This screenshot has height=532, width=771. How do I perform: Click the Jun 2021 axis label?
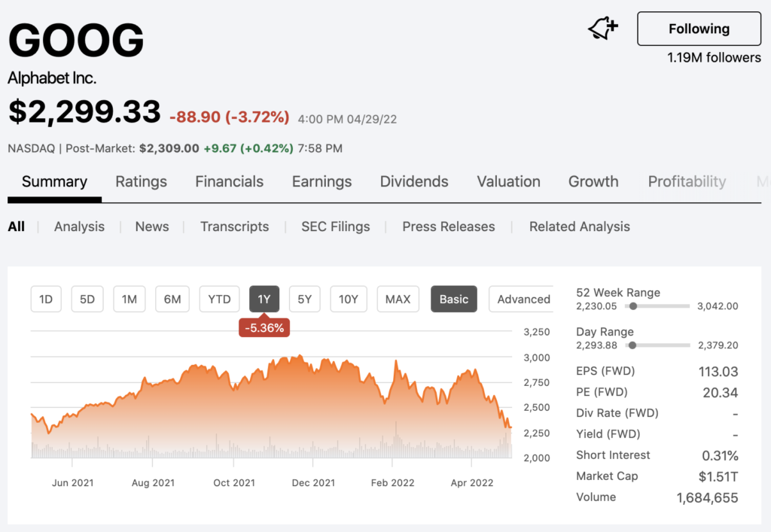(73, 483)
